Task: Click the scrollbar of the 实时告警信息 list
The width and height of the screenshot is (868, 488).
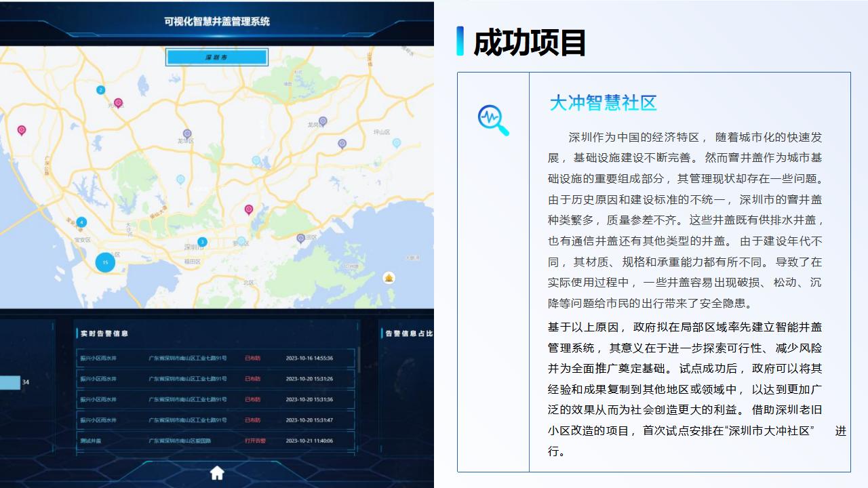Action: point(359,359)
